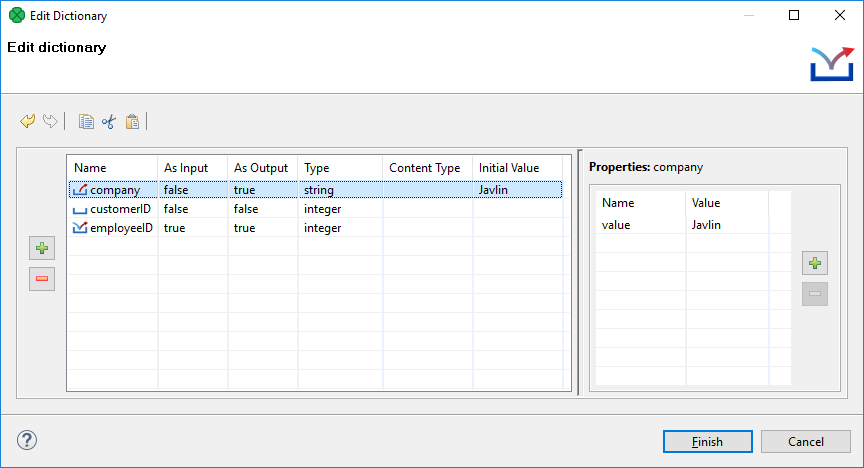Close the Edit Dictionary window
Image resolution: width=864 pixels, height=468 pixels.
tap(840, 15)
